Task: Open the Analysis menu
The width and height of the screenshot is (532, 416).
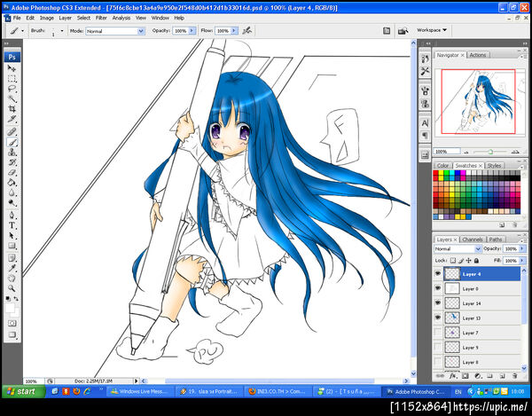Action: [x=121, y=18]
